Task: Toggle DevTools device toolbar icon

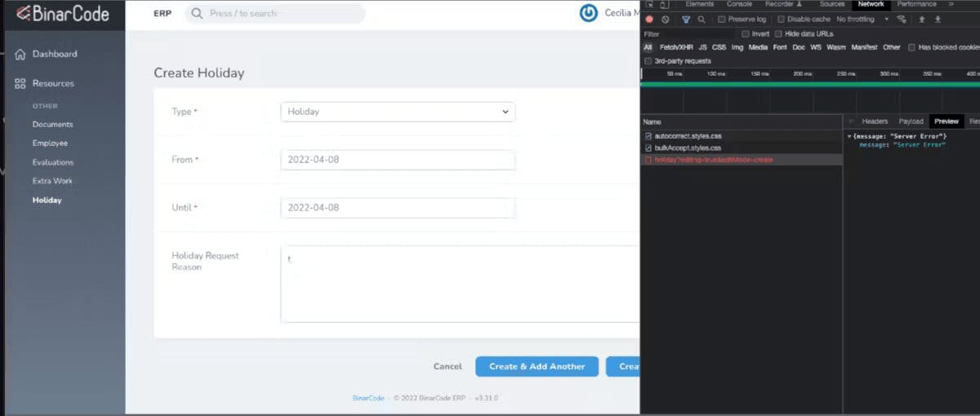Action: (x=663, y=4)
